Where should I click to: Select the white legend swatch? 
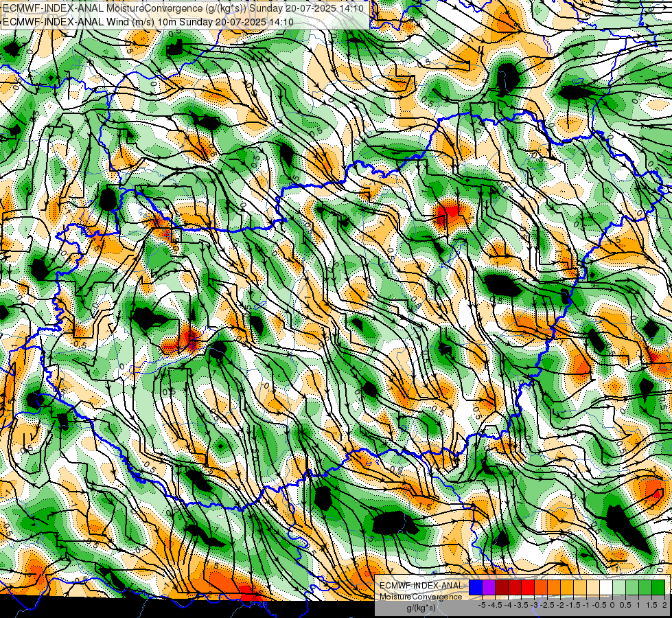(606, 587)
